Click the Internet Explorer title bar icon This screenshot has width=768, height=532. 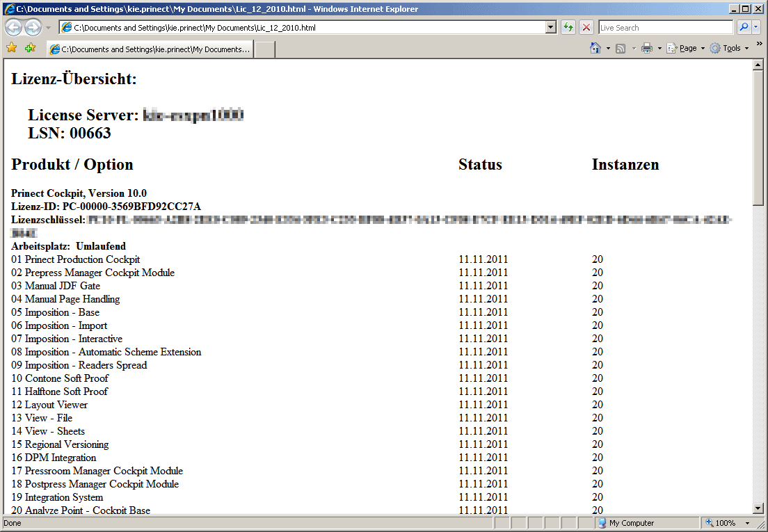9,9
